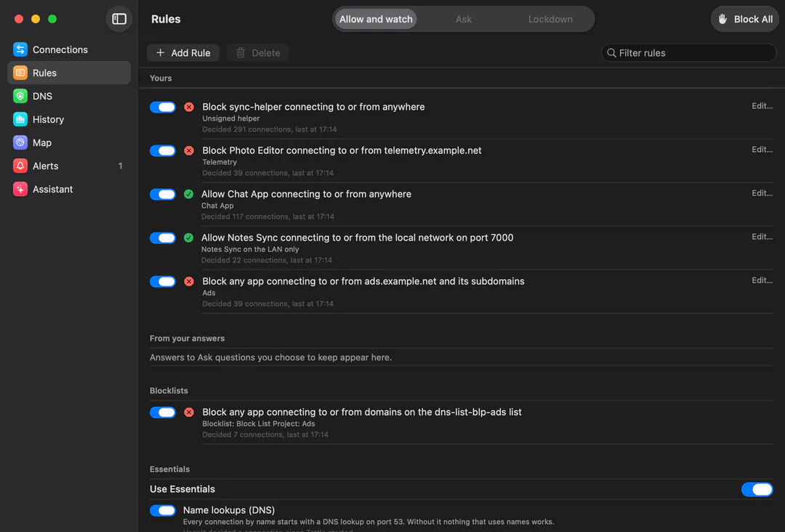Click 'Decided 291 connections, last at 17:14'
The width and height of the screenshot is (785, 532).
click(270, 129)
